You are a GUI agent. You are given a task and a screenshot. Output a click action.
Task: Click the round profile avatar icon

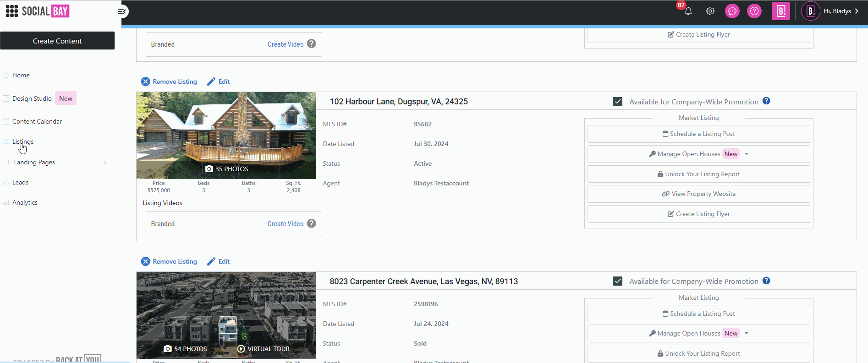click(811, 11)
